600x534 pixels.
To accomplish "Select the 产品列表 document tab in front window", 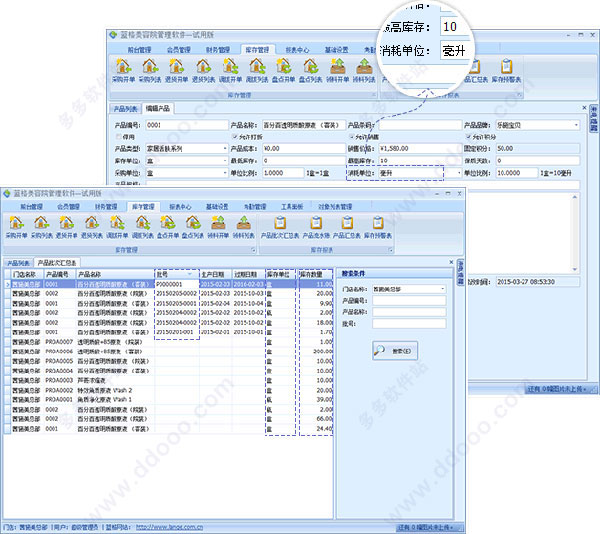I will click(x=18, y=263).
